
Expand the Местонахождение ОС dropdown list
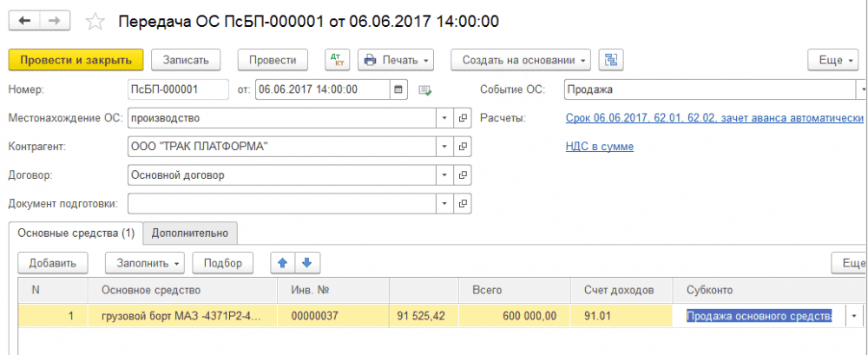444,118
